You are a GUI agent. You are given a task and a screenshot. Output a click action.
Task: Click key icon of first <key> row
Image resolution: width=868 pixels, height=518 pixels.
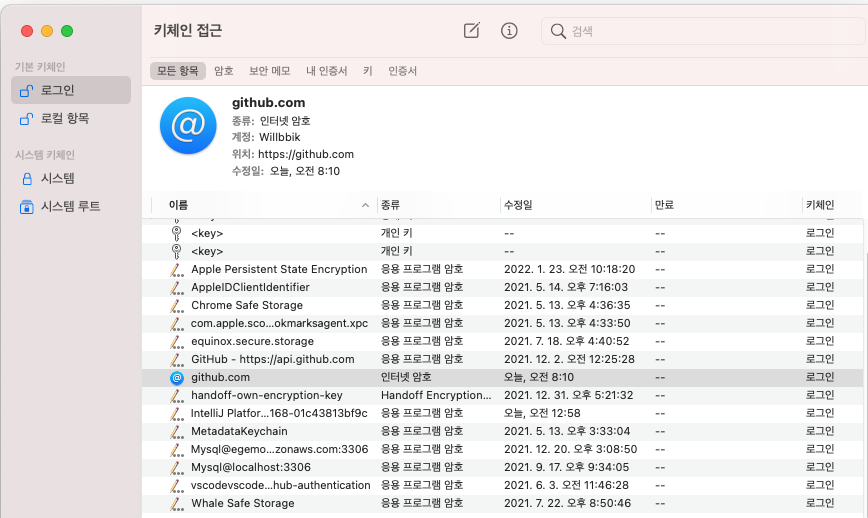(177, 233)
